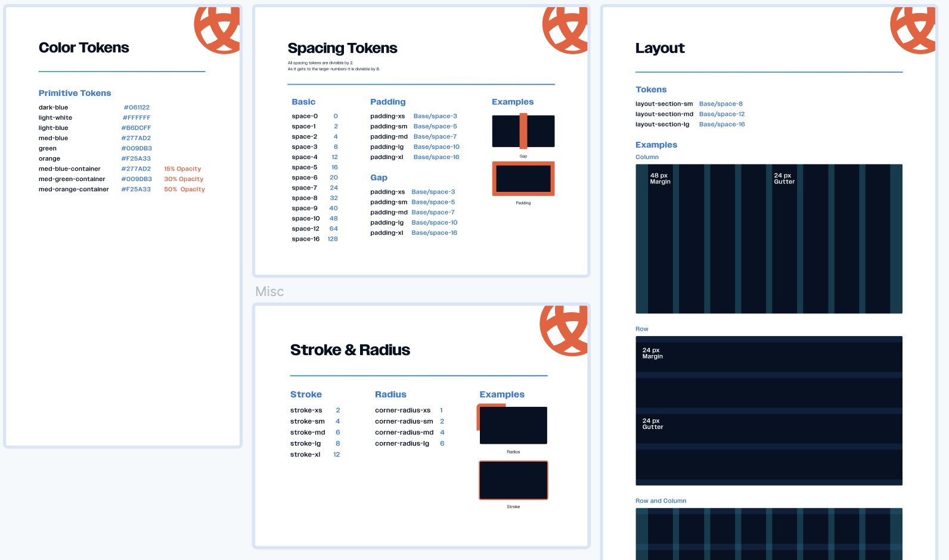Select the orange logo in Color Tokens frame

coord(218,30)
